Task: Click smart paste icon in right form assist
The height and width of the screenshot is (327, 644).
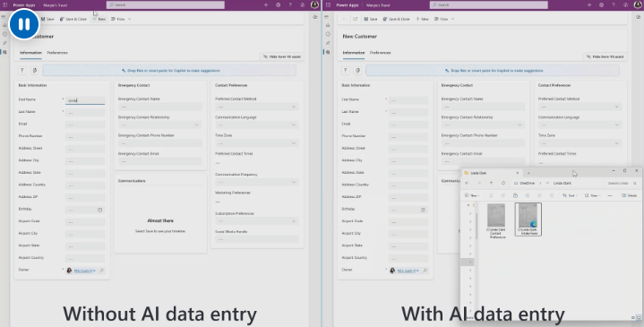Action: coord(357,71)
